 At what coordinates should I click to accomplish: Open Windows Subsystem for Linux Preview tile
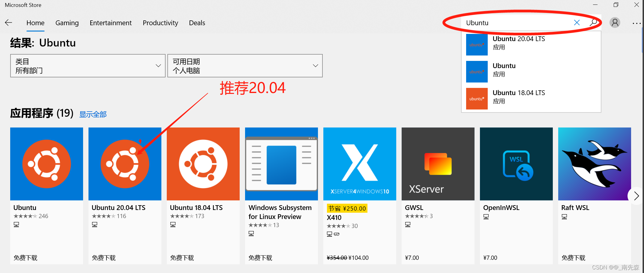281,164
